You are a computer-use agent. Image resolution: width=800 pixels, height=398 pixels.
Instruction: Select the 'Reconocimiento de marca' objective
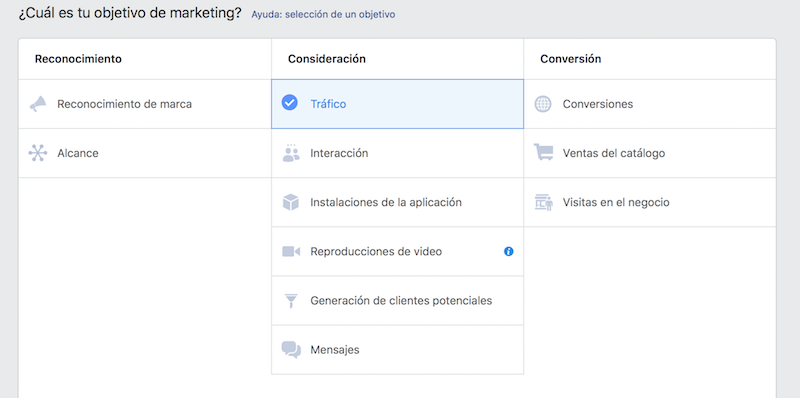pos(124,104)
